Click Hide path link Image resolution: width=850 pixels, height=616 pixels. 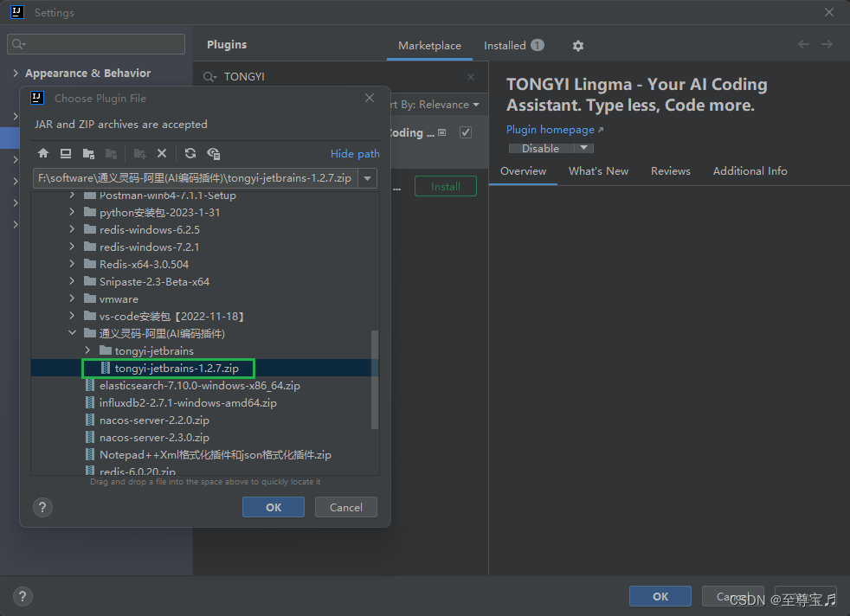[355, 154]
